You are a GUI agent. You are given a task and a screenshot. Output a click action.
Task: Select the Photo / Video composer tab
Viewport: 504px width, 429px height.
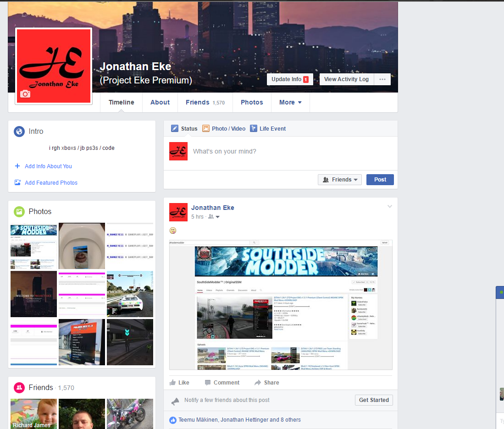[224, 128]
